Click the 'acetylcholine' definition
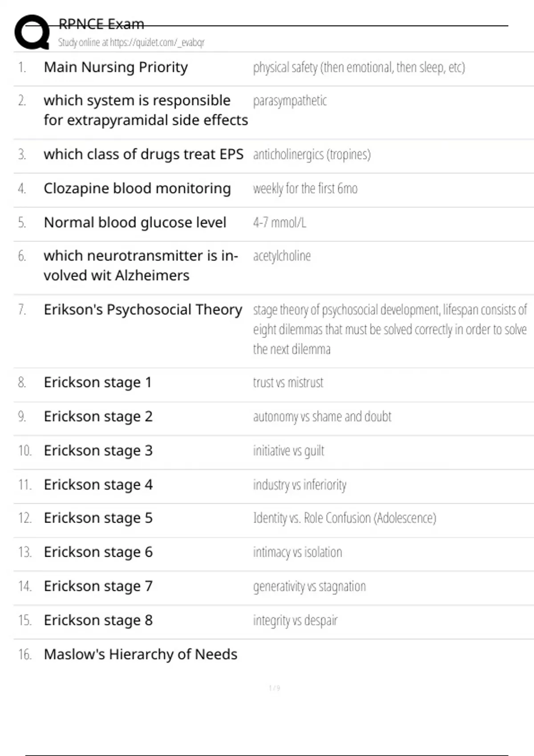The width and height of the screenshot is (534, 756). click(282, 256)
